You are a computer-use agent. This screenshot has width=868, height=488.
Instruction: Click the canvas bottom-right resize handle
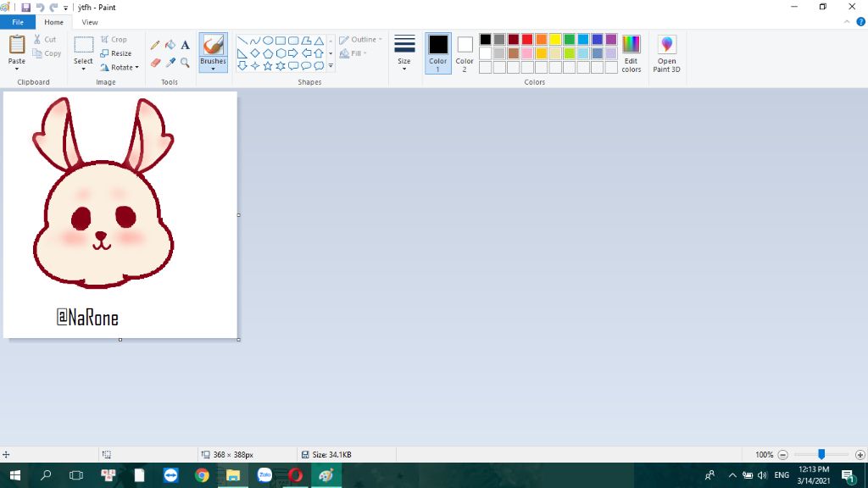pos(238,339)
